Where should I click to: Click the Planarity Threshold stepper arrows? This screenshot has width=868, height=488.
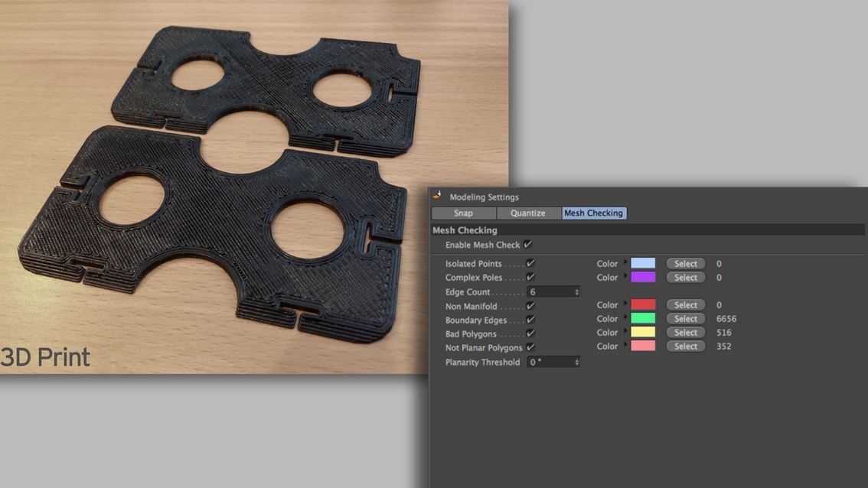tap(576, 363)
